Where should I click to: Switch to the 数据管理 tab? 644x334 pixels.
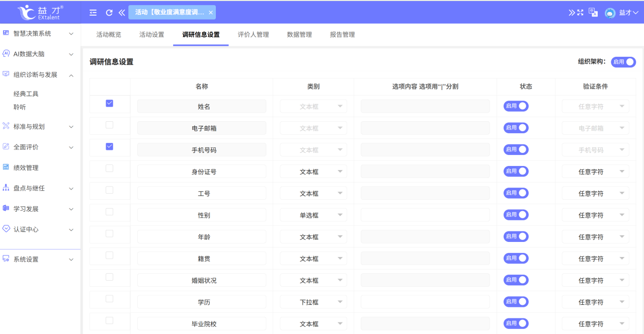299,35
